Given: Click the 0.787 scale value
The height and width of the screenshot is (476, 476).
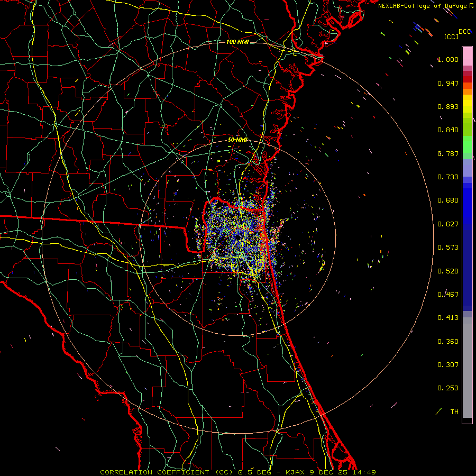Looking at the screenshot, I should click(448, 153).
